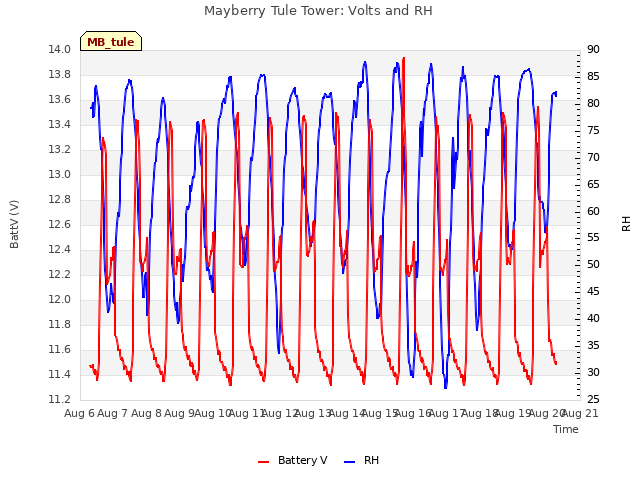The image size is (640, 480).
Task: Click the Aug 10 date tick label
Action: 213,413
